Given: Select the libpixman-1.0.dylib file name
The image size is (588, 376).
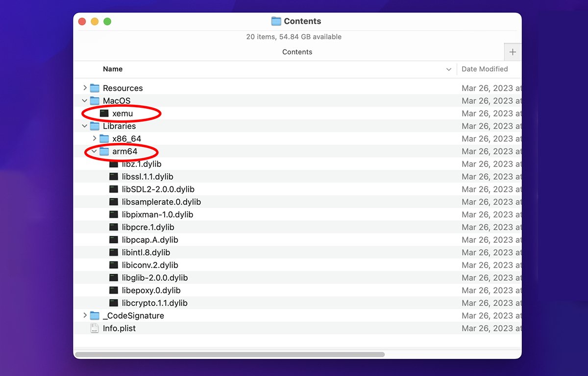Looking at the screenshot, I should [x=158, y=214].
